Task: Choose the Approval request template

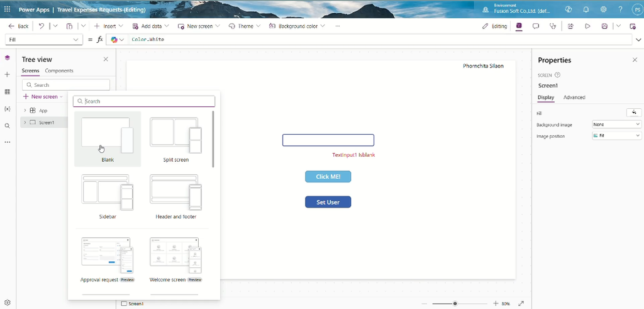Action: pos(108,259)
